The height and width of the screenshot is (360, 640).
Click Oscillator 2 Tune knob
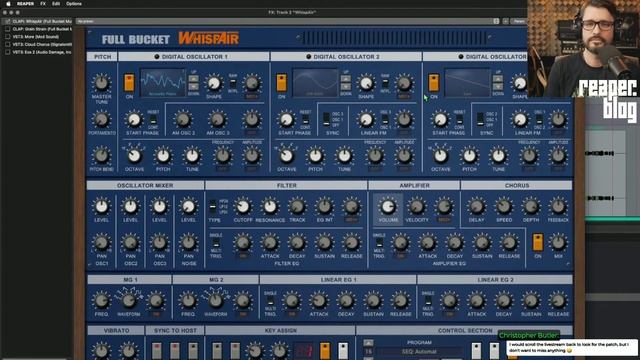[x=344, y=156]
